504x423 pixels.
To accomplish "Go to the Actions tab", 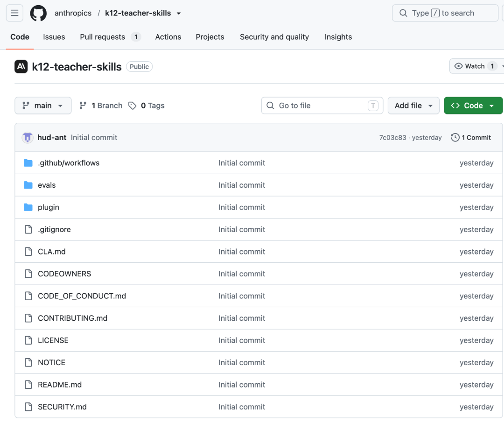I will tap(168, 37).
